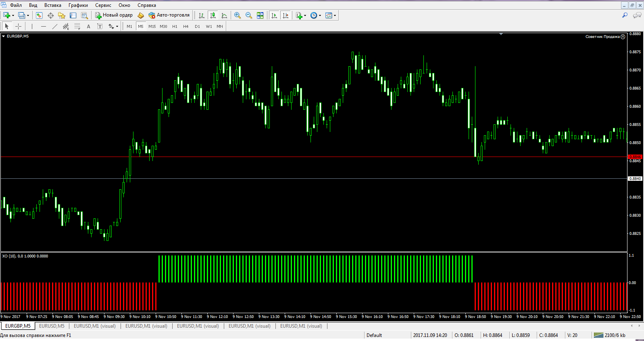Click the Новый ордер button

pyautogui.click(x=114, y=15)
